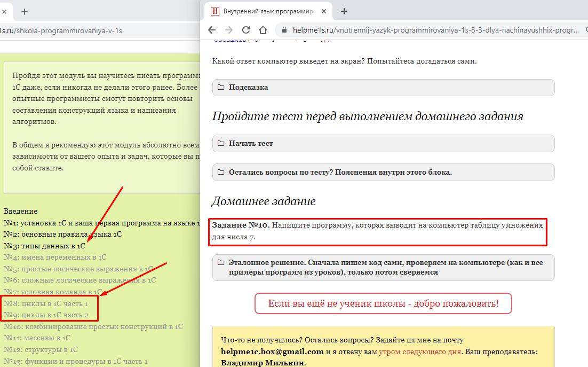The image size is (588, 367).
Task: Reload the helpme1s.ru page
Action: point(246,30)
